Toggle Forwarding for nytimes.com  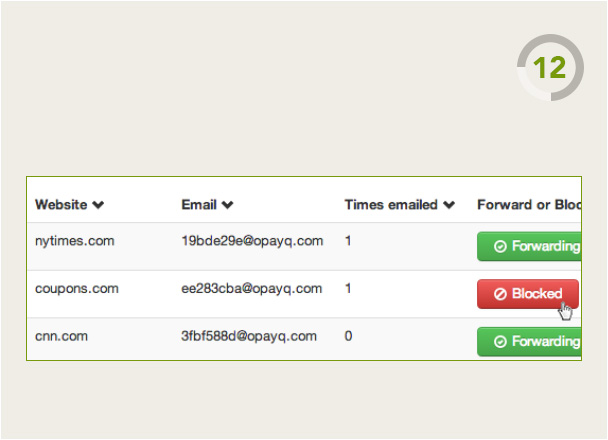pyautogui.click(x=529, y=246)
